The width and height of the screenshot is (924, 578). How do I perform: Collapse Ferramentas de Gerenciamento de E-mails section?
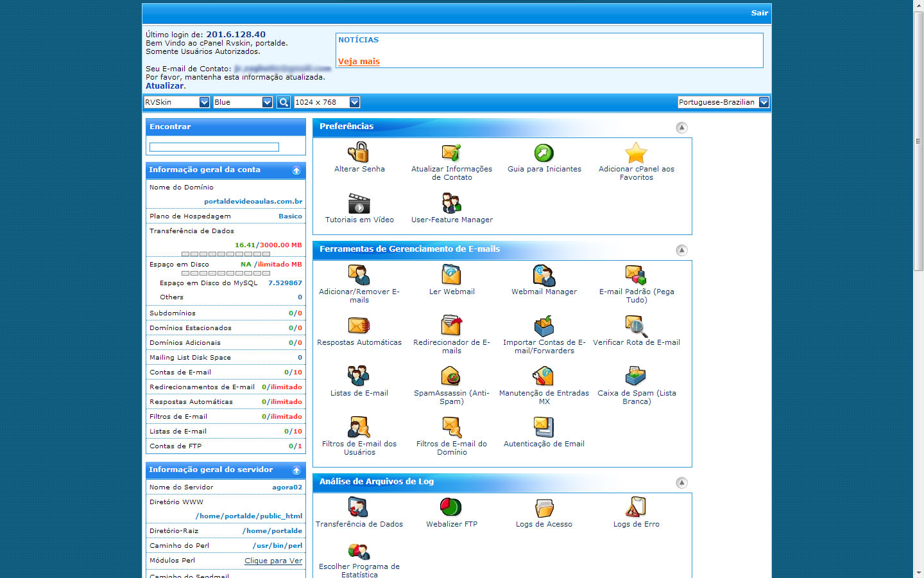[681, 250]
